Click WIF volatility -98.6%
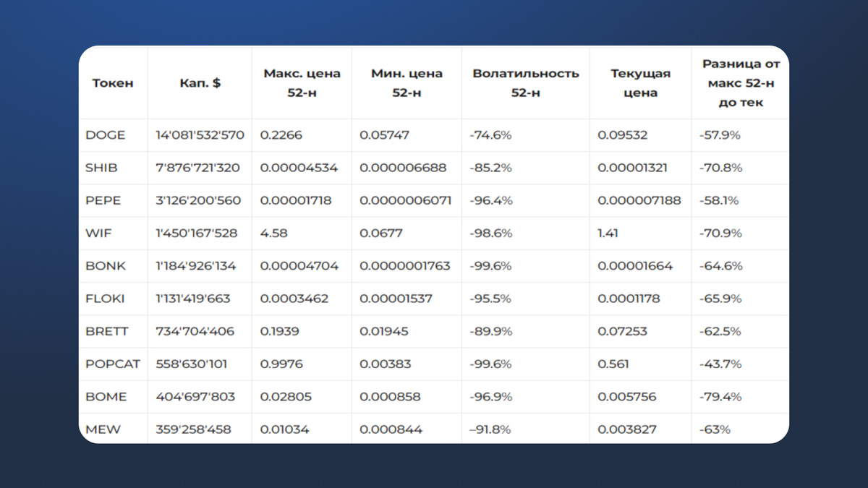Image resolution: width=868 pixels, height=488 pixels. pos(490,234)
